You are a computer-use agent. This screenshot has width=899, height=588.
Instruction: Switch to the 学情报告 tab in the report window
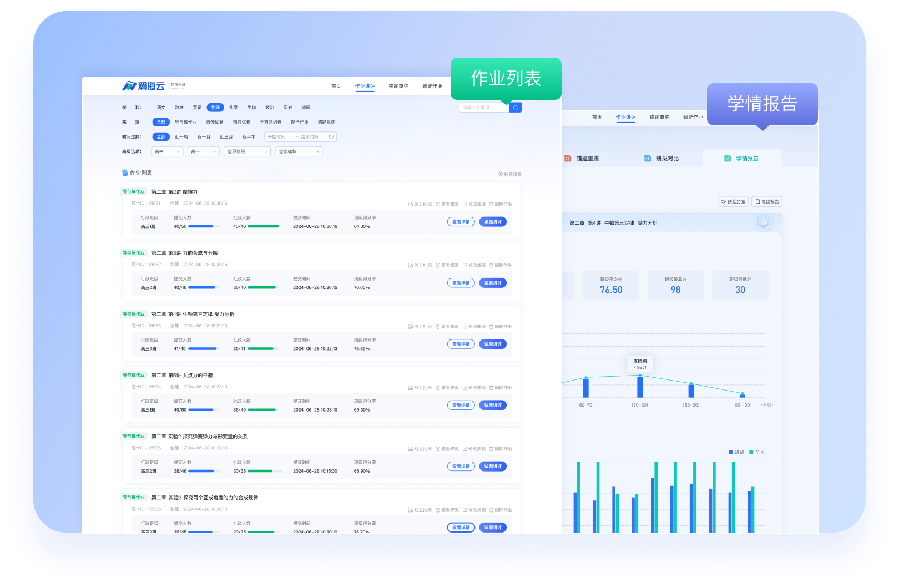pos(742,158)
